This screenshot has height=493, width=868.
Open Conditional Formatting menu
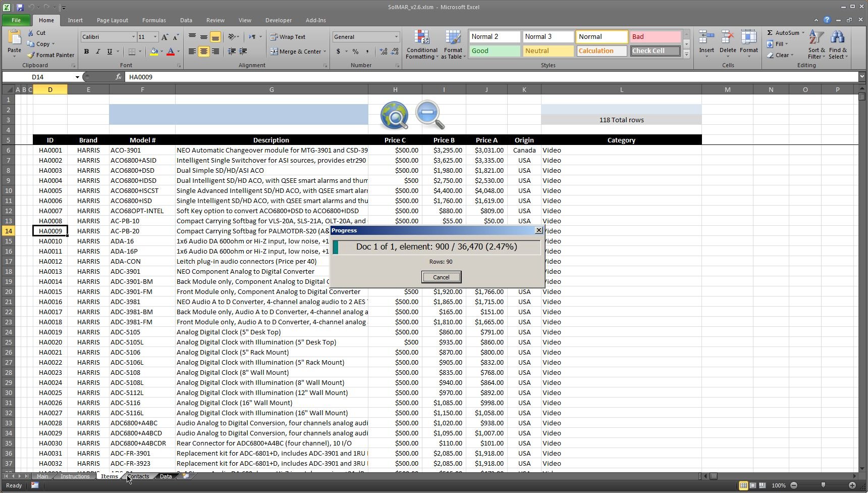pos(422,44)
